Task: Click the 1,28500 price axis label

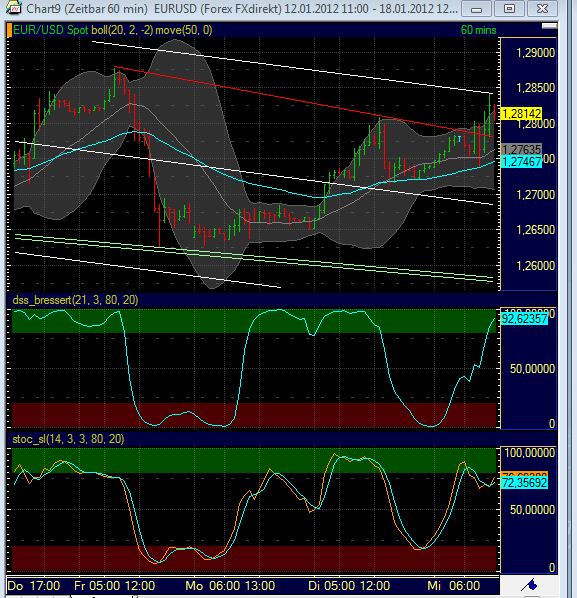Action: (535, 88)
